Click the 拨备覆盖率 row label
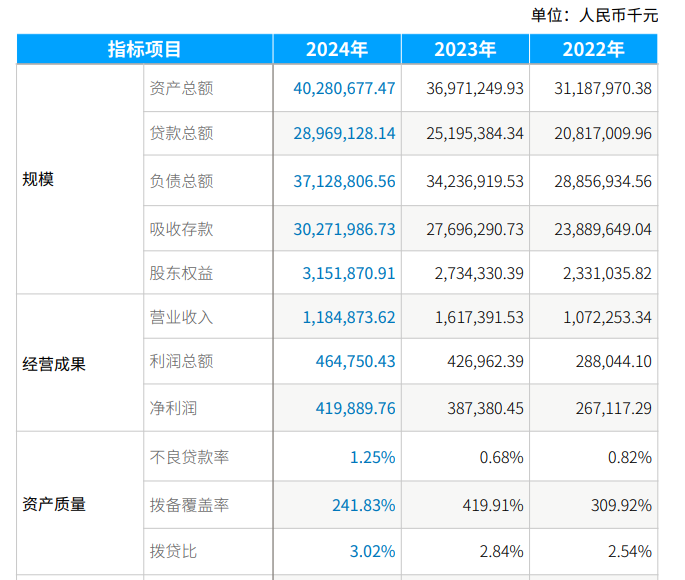Screen dimensions: 685x580 [189, 505]
